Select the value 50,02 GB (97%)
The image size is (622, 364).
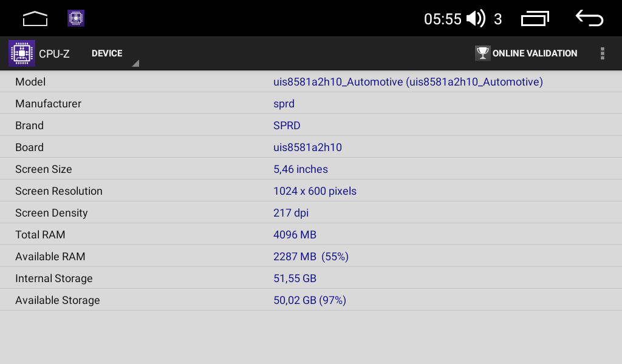(310, 300)
